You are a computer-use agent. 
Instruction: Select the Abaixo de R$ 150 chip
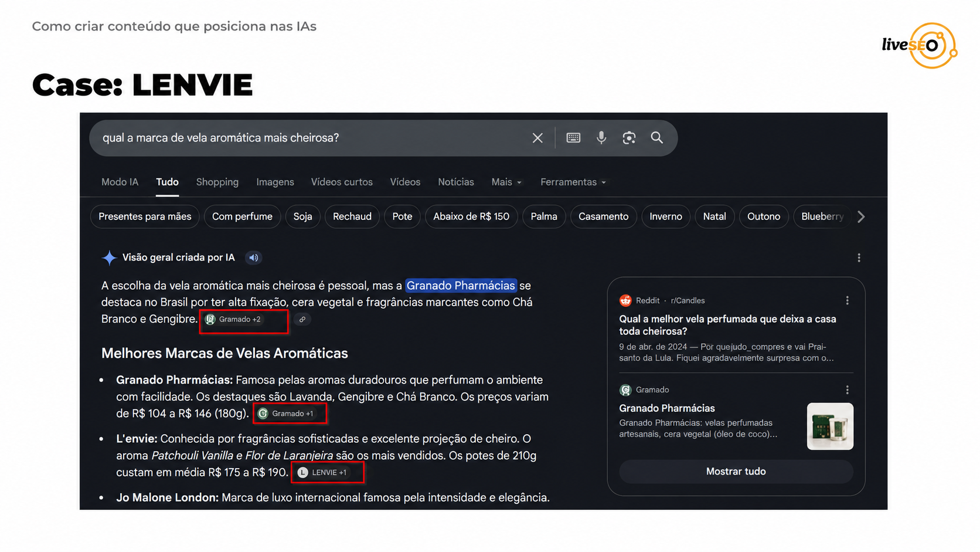click(x=471, y=216)
